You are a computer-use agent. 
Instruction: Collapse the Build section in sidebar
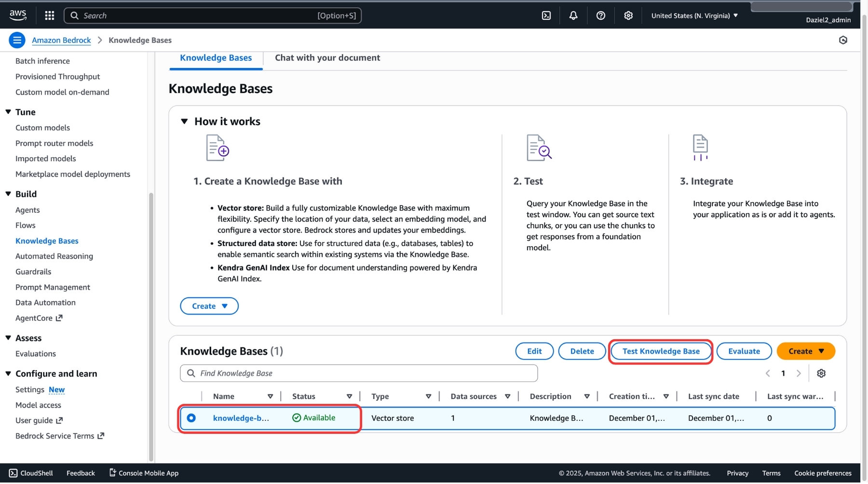[8, 194]
